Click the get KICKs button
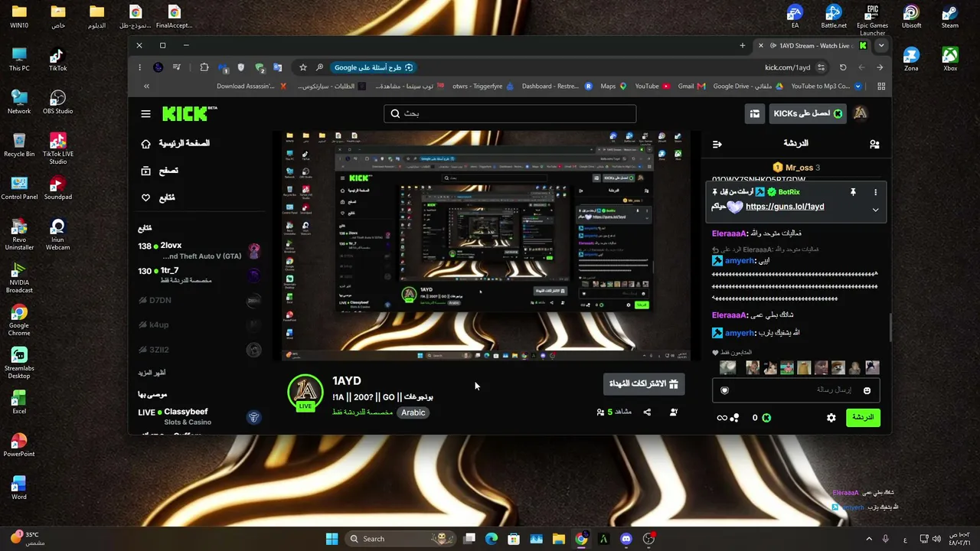Screen dimensions: 980x551 (808, 113)
